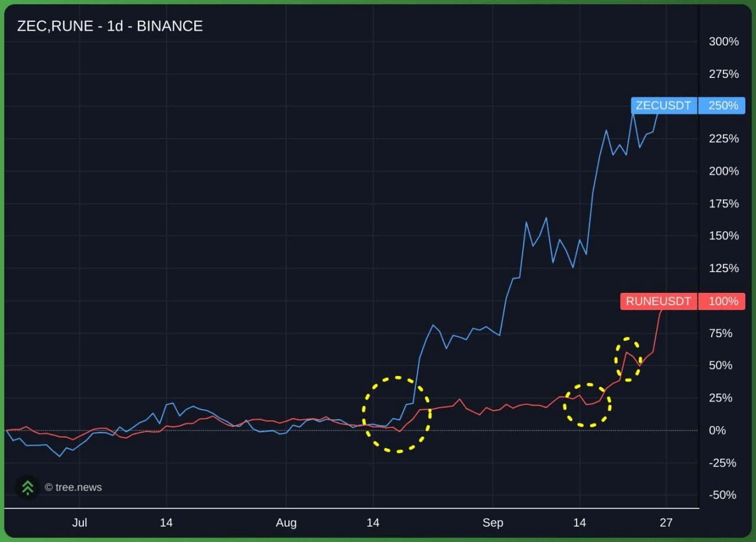
Task: Select the 175% price scale value
Action: 724,204
